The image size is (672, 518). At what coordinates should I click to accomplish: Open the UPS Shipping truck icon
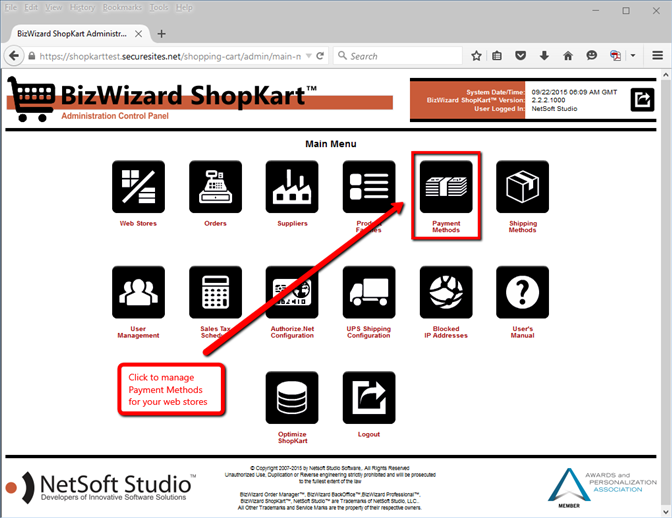tap(369, 292)
